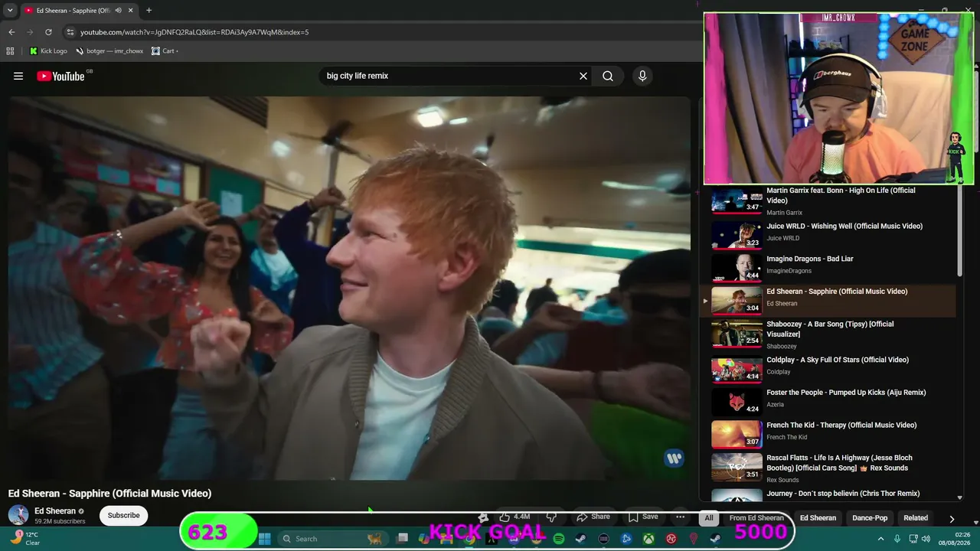Screen dimensions: 980x551
Task: Click the playlist panel scrollbar
Action: [959, 232]
